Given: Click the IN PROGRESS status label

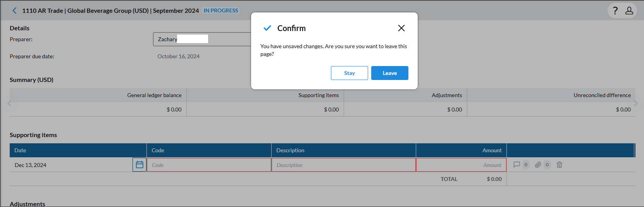Looking at the screenshot, I should tap(221, 10).
